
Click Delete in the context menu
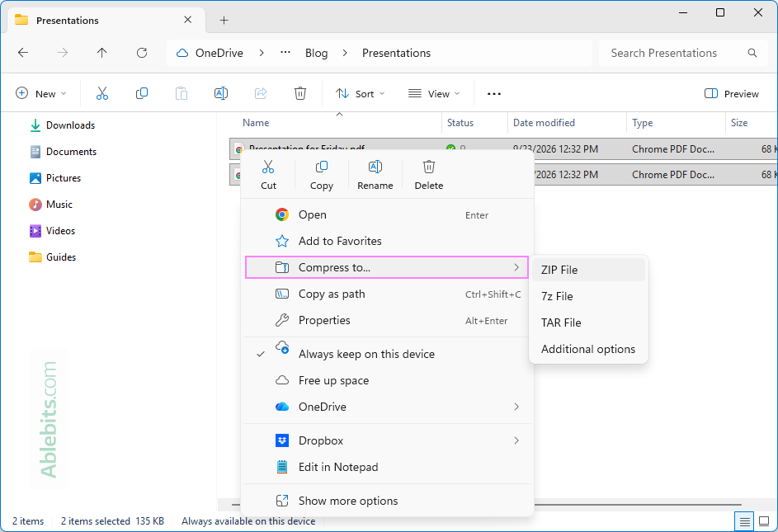point(429,175)
